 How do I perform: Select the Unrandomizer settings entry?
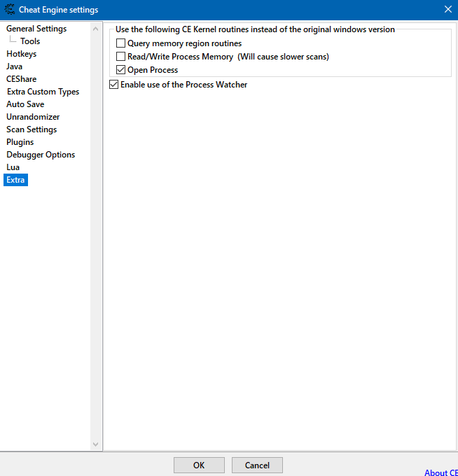pyautogui.click(x=33, y=117)
